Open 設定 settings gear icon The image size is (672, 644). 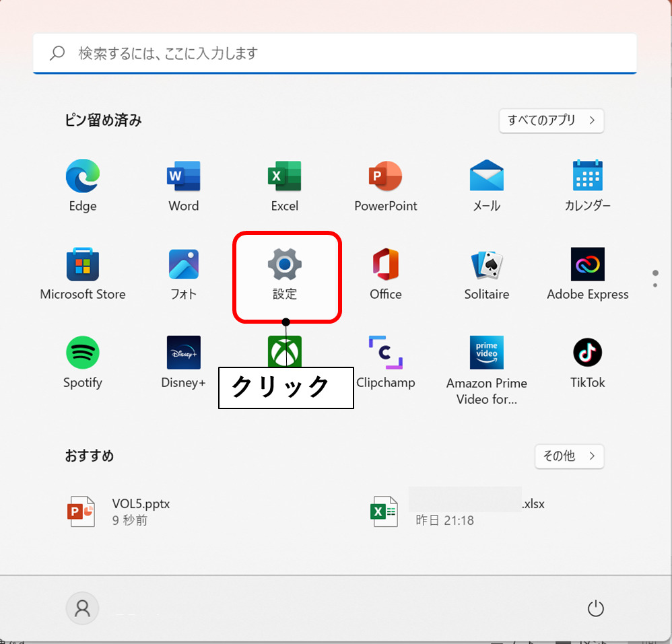pyautogui.click(x=285, y=274)
